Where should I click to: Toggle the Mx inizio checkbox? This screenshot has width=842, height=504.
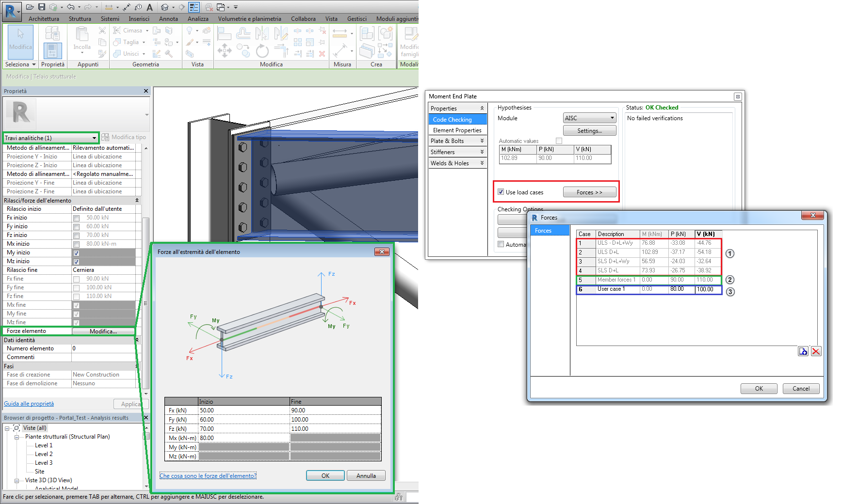(76, 244)
